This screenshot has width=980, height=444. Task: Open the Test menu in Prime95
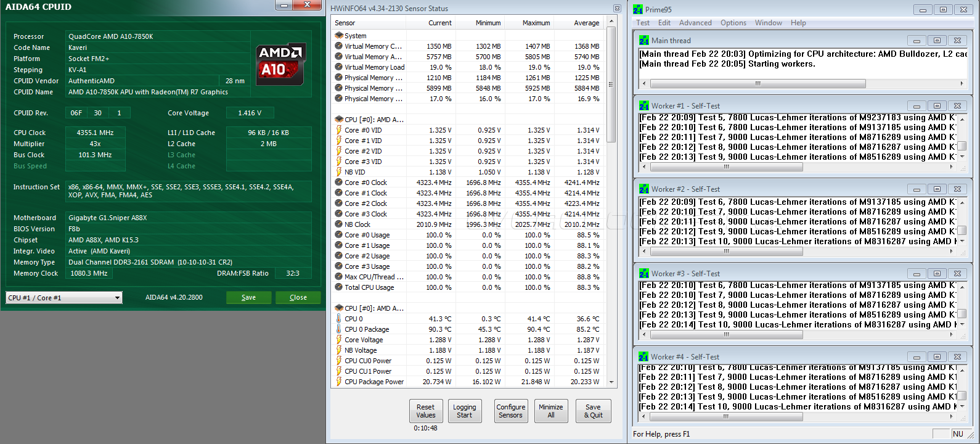(643, 23)
